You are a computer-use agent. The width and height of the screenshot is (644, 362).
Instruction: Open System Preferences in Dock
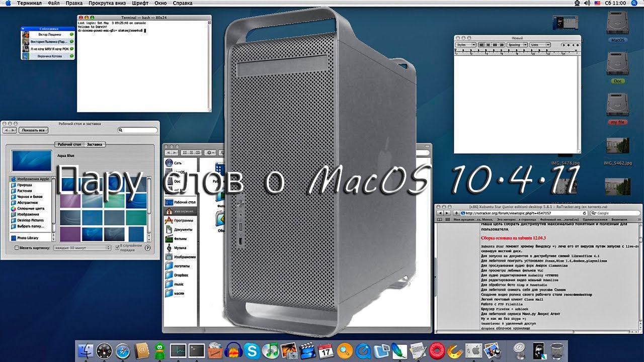[473, 350]
